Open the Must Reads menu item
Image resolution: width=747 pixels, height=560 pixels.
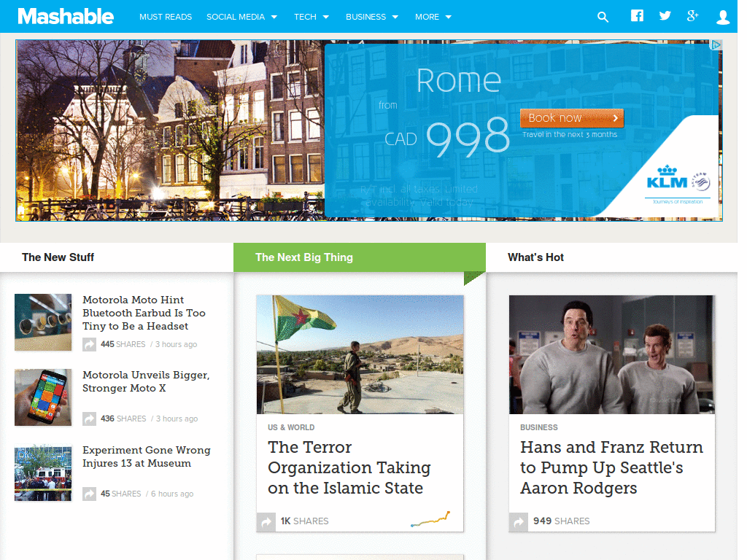point(166,17)
